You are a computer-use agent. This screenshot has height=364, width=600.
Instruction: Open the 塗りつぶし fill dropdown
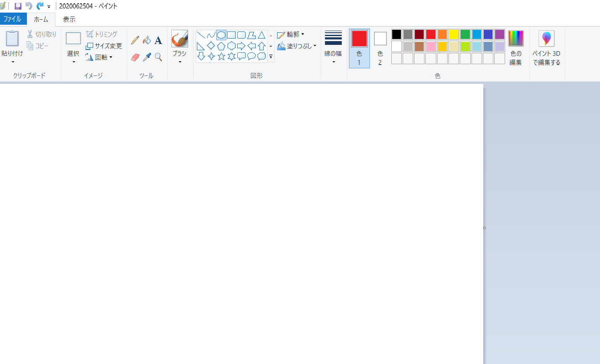[297, 46]
